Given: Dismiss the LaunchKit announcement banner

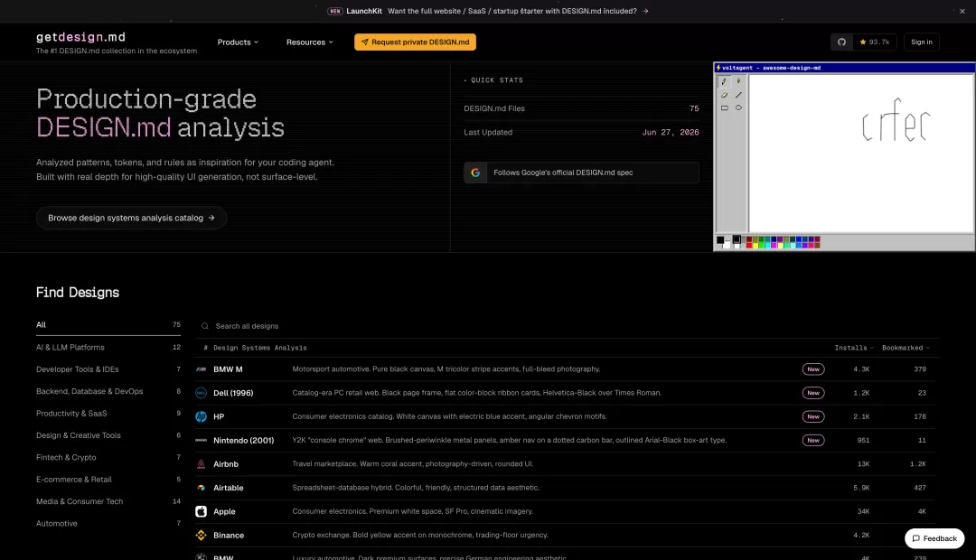Looking at the screenshot, I should (962, 11).
